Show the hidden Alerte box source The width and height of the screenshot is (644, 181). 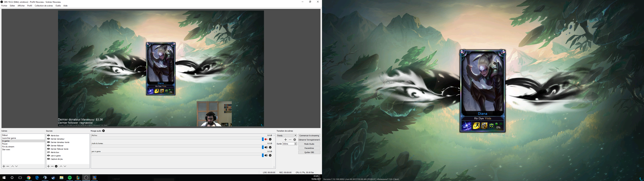pyautogui.click(x=48, y=152)
